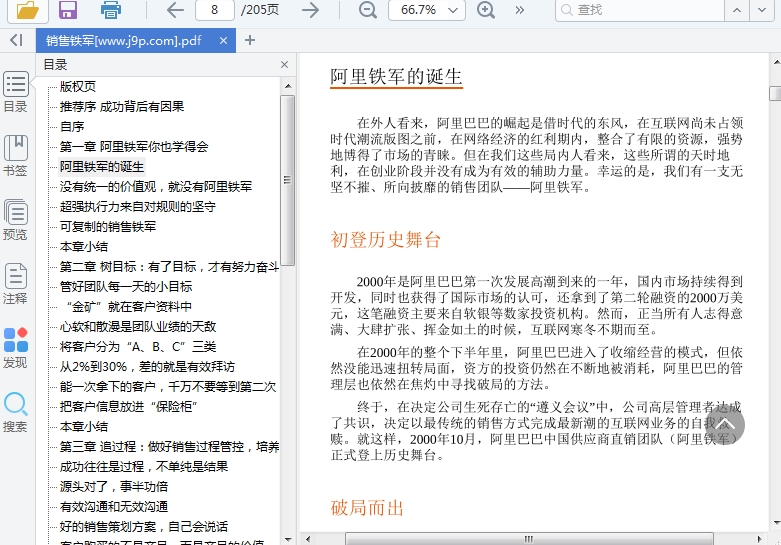This screenshot has height=545, width=781.
Task: Select outline item 心软和散漫是团队业绩的天敌
Action: point(138,326)
